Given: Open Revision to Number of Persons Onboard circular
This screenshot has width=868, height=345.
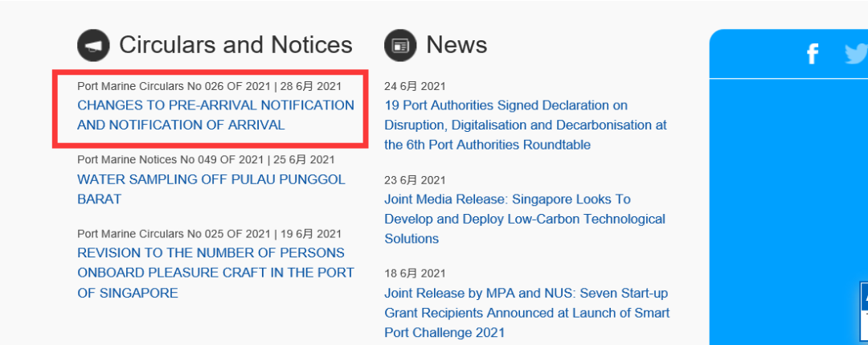Looking at the screenshot, I should (x=215, y=273).
